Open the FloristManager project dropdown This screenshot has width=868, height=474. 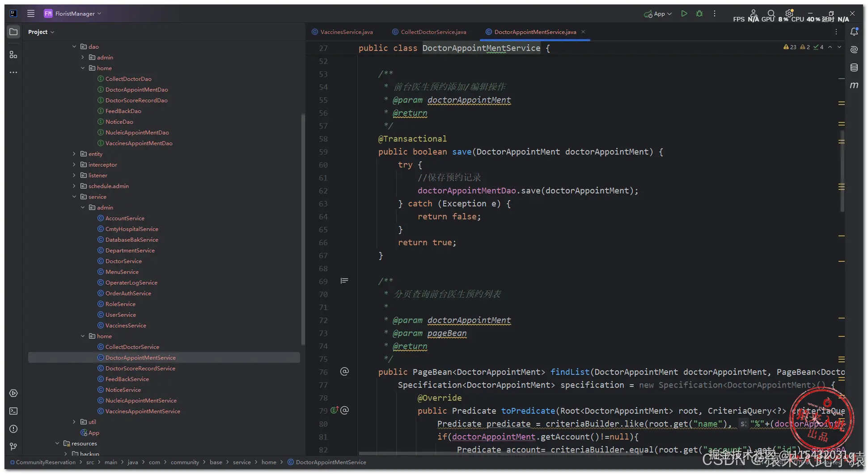click(x=72, y=13)
